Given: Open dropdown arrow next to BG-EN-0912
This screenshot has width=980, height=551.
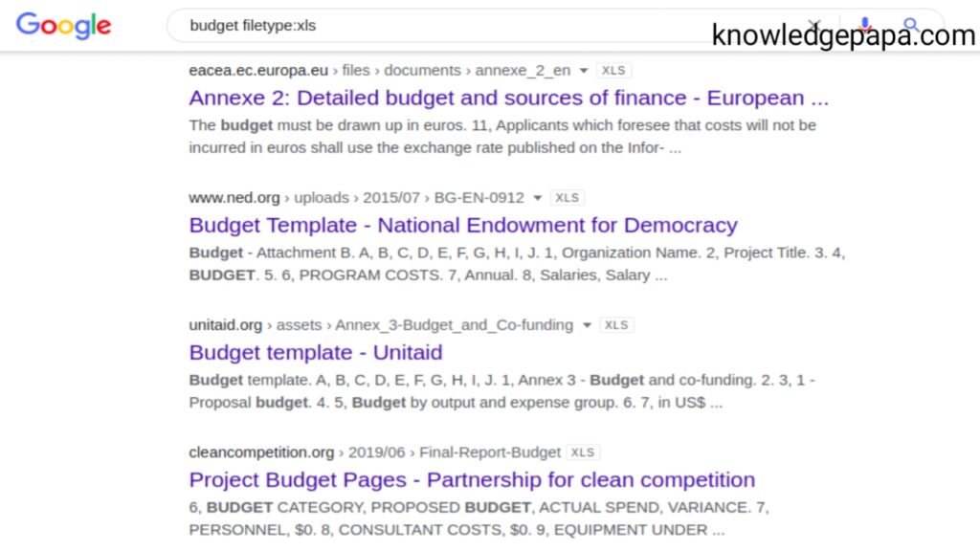Looking at the screenshot, I should click(538, 198).
